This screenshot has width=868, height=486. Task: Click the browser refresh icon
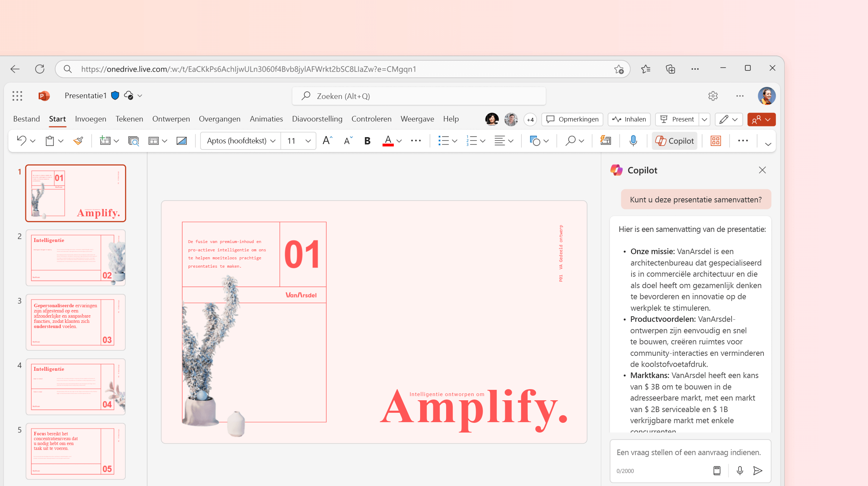[40, 69]
